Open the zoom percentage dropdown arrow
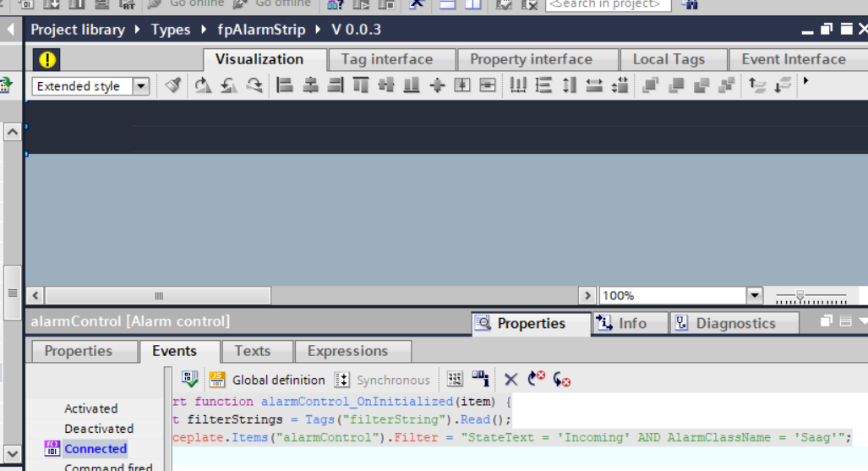 pyautogui.click(x=755, y=296)
